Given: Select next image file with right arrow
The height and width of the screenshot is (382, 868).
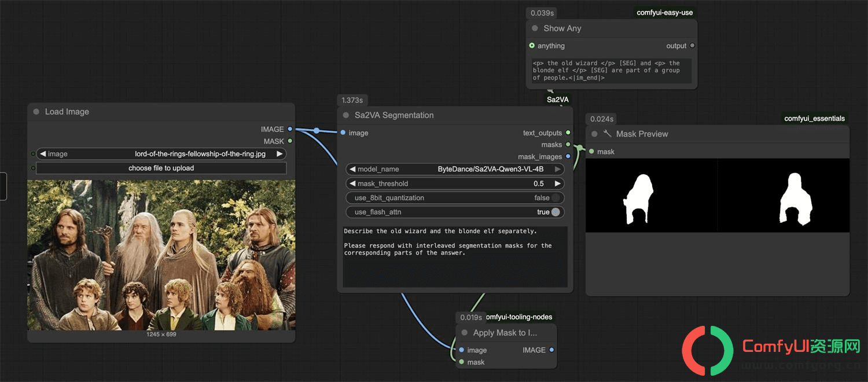Looking at the screenshot, I should click(280, 154).
